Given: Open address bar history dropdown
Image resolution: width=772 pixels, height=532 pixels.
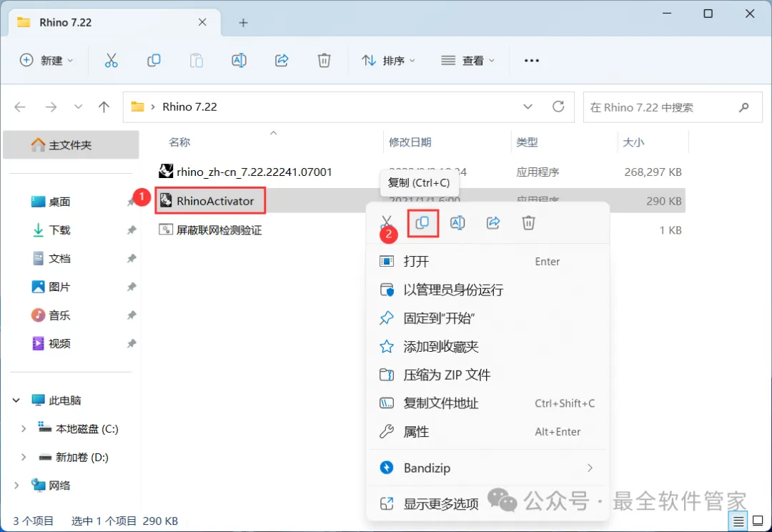Looking at the screenshot, I should tap(528, 107).
